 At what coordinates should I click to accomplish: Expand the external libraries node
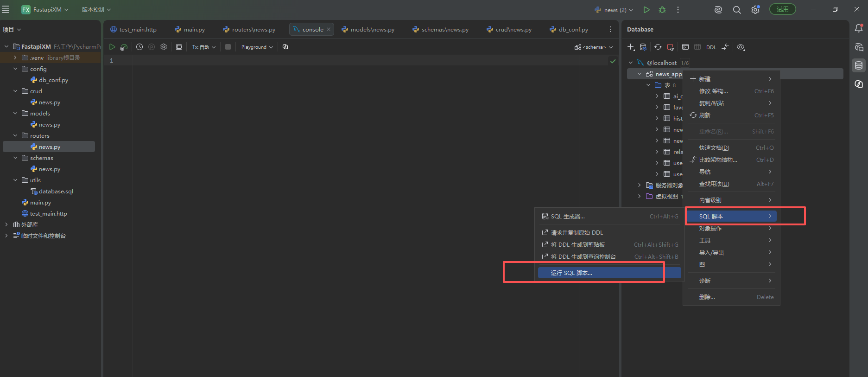coord(6,224)
